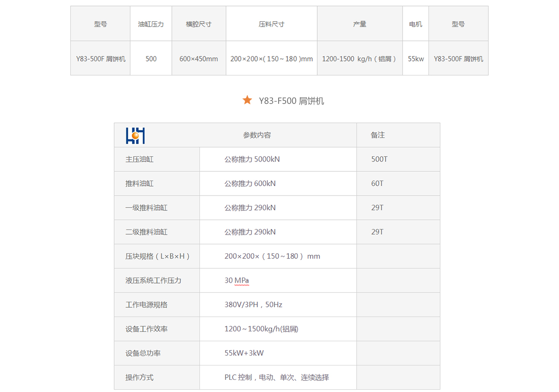
Task: Click the 公称推力 600kN value
Action: (250, 183)
